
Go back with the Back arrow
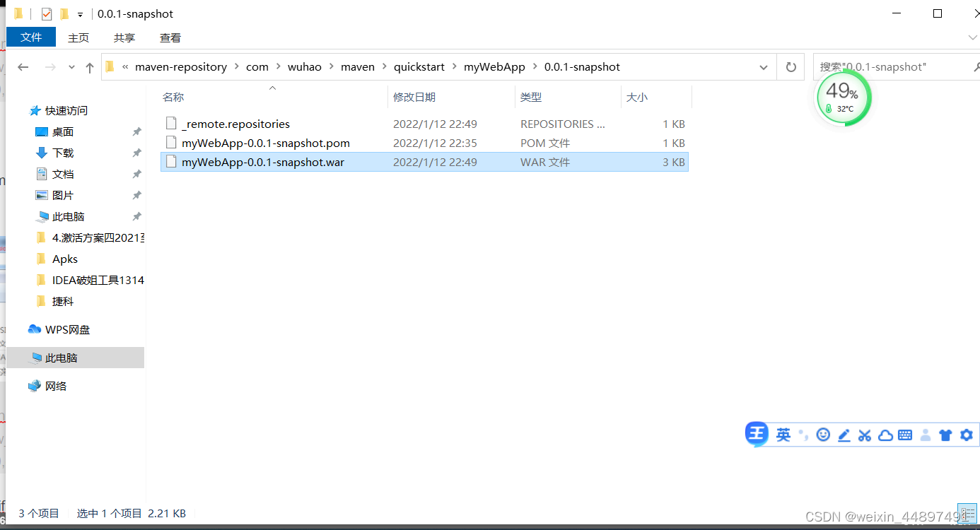(x=23, y=67)
